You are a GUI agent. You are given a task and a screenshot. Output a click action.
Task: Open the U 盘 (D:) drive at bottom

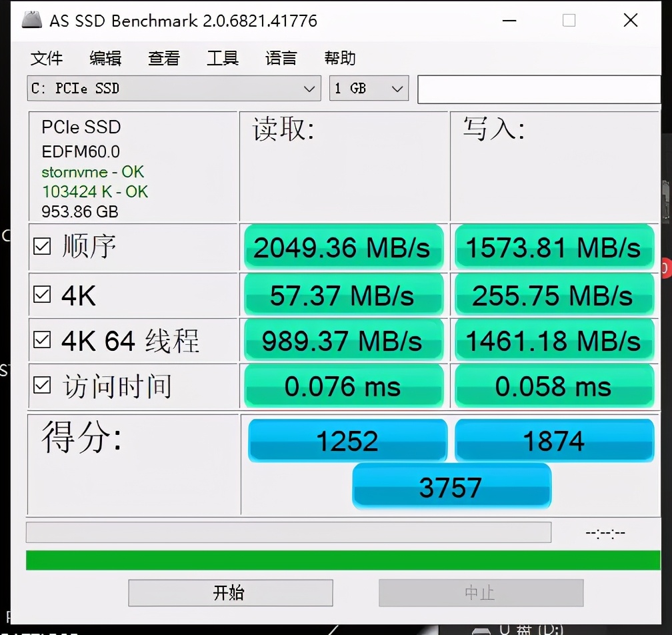point(527,630)
